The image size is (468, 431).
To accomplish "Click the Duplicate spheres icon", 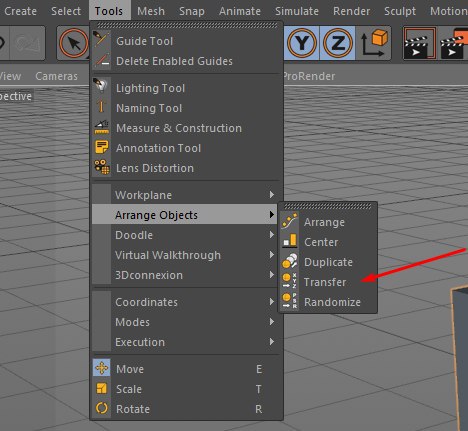I will coord(289,262).
